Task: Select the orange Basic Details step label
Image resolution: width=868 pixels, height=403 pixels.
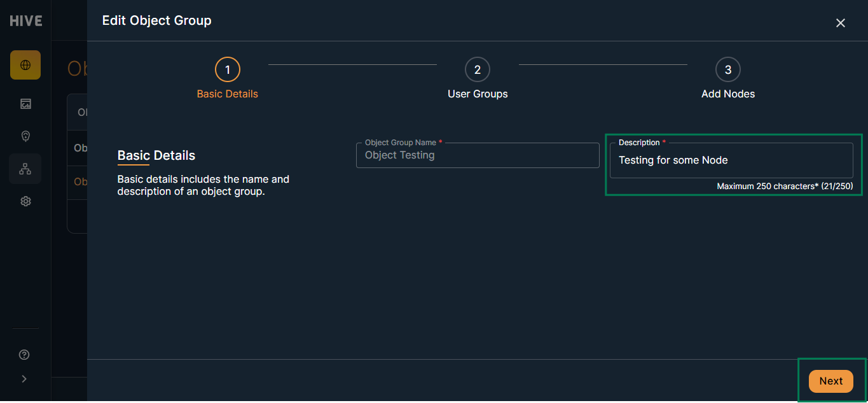Action: click(x=228, y=94)
